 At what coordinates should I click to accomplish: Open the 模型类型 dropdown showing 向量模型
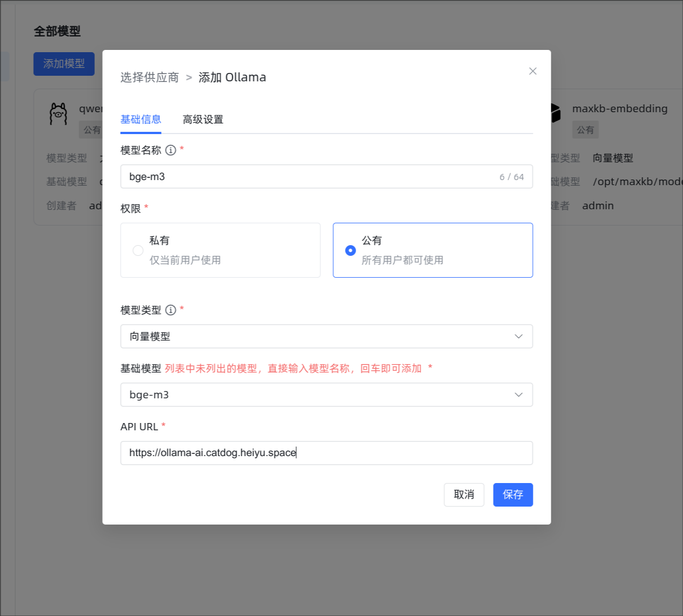pos(326,337)
